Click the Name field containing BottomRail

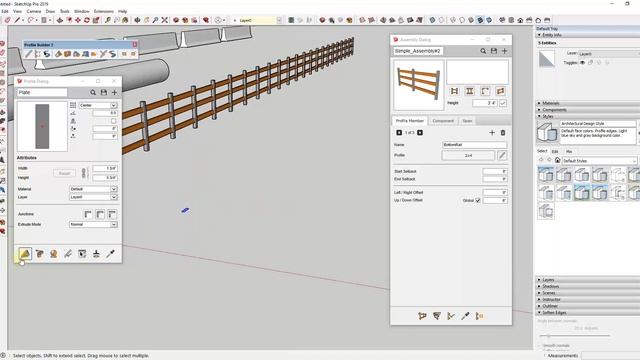[x=475, y=145]
